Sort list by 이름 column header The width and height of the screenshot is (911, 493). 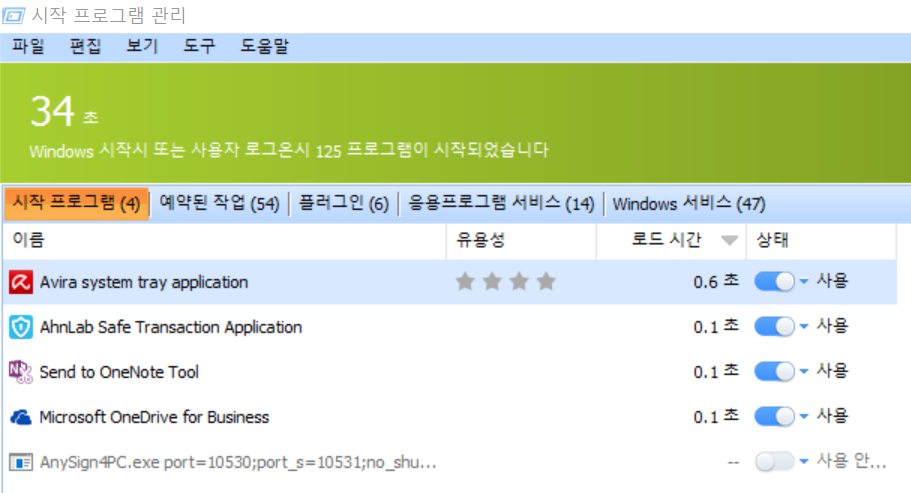coord(28,240)
